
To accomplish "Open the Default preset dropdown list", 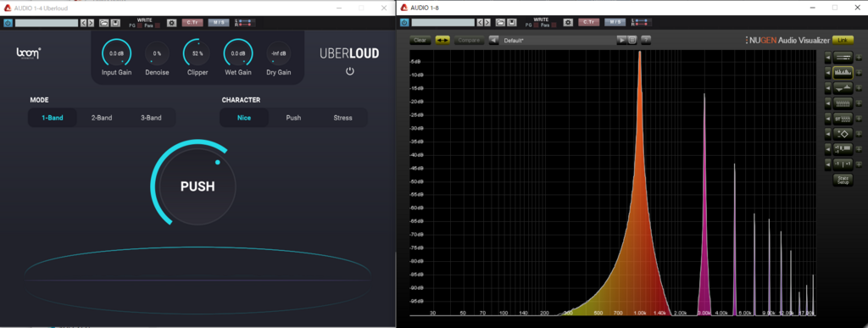I will point(558,40).
